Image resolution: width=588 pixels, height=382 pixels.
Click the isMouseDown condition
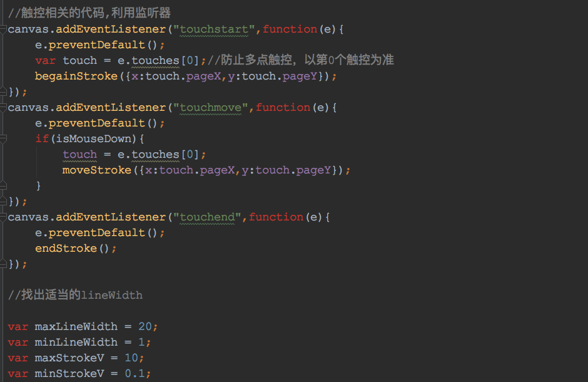tap(94, 139)
